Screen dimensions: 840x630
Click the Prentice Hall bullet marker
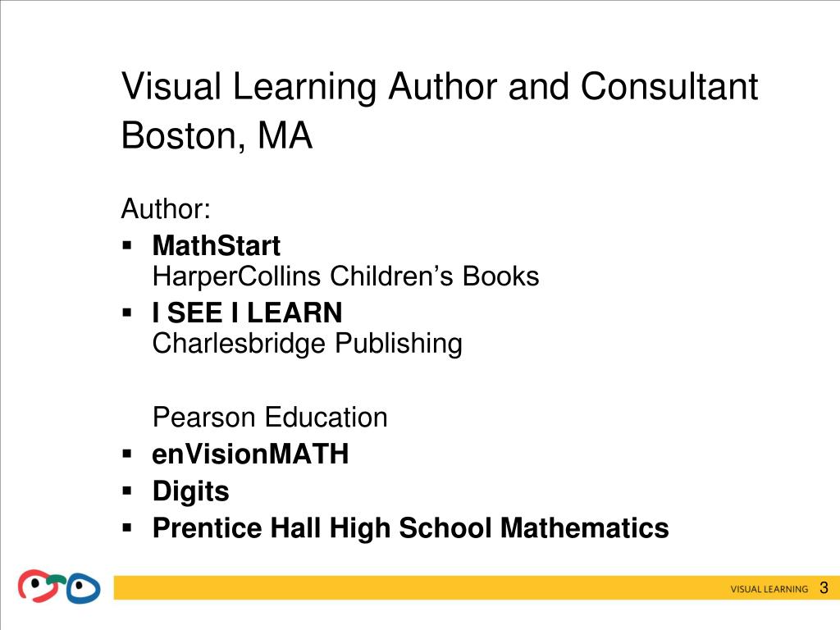click(127, 527)
